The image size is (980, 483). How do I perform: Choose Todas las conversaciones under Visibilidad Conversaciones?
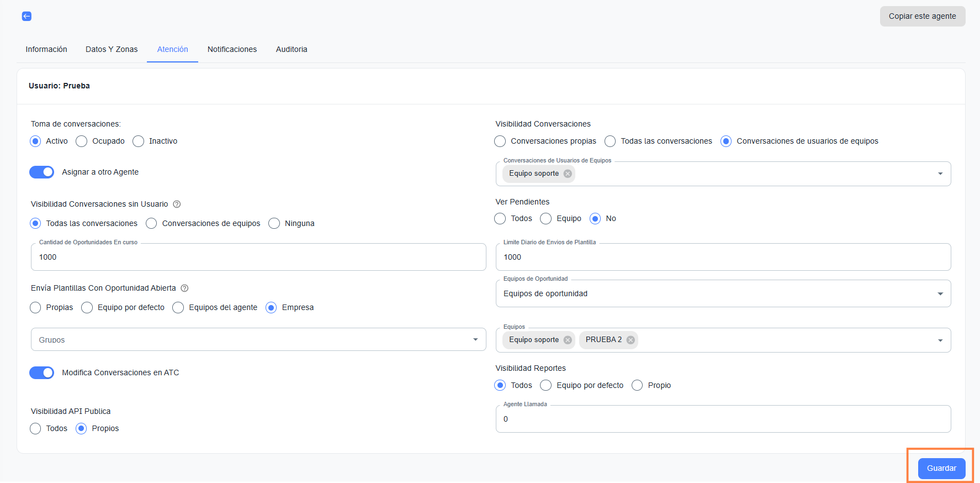tap(610, 141)
